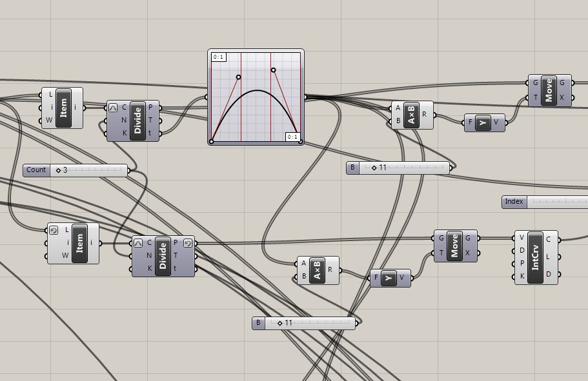
Task: Click the Index slider track
Action: 558,202
